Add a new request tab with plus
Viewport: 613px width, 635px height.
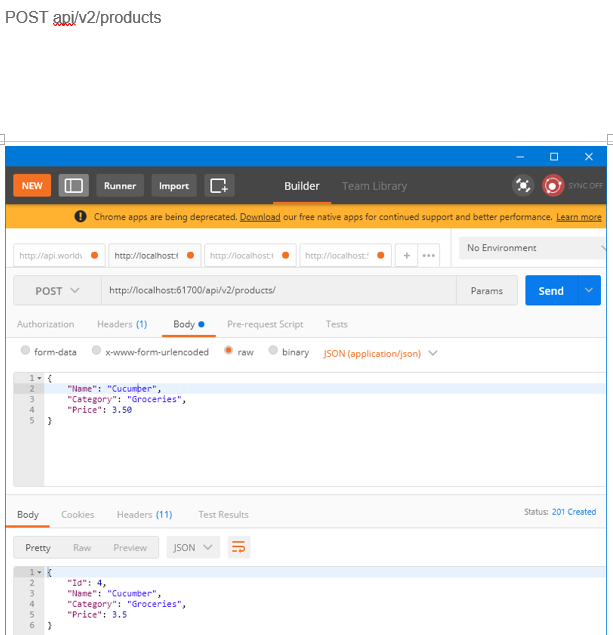[x=407, y=256]
